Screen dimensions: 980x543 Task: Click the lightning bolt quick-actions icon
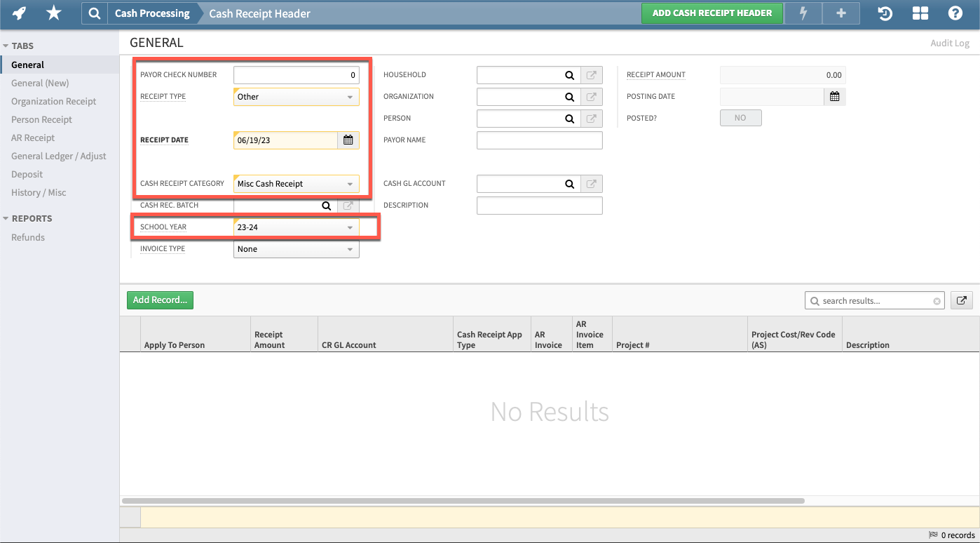click(x=803, y=13)
